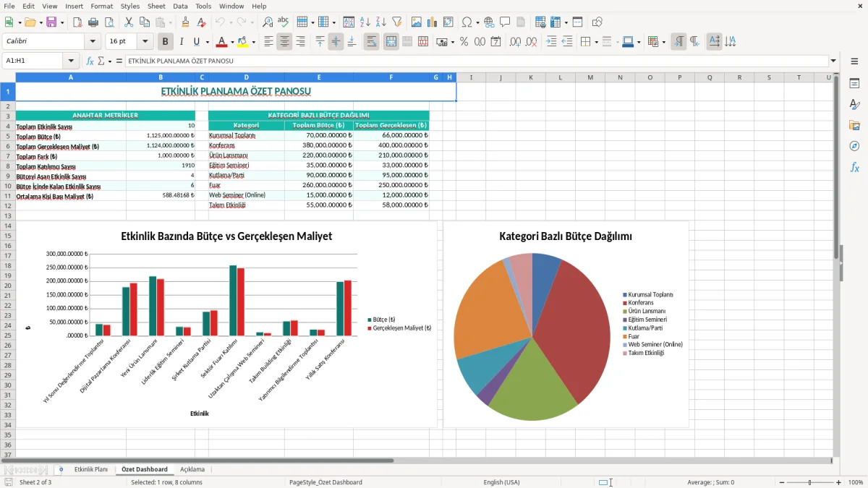Viewport: 868px width, 488px height.
Task: Select the Clone Formatting paintbrush
Action: click(x=185, y=22)
